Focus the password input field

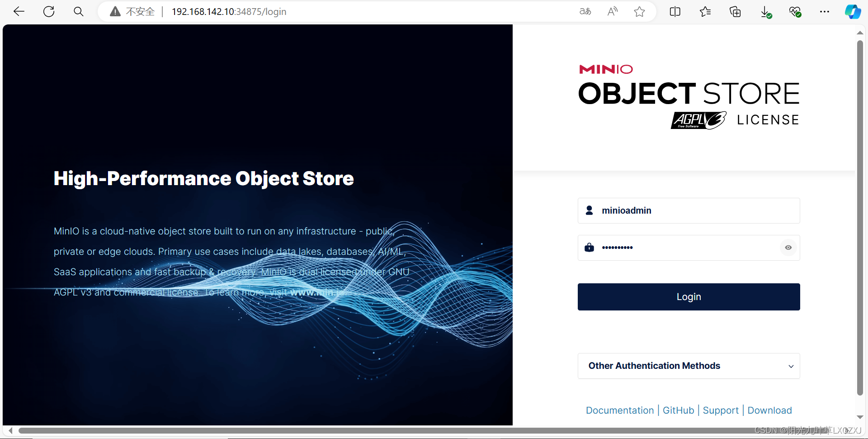click(689, 248)
